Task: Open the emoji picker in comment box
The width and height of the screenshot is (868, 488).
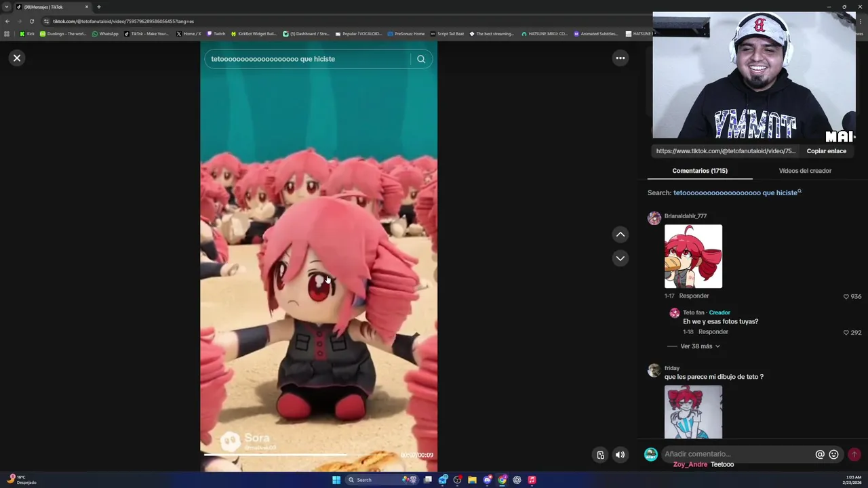Action: click(x=834, y=454)
